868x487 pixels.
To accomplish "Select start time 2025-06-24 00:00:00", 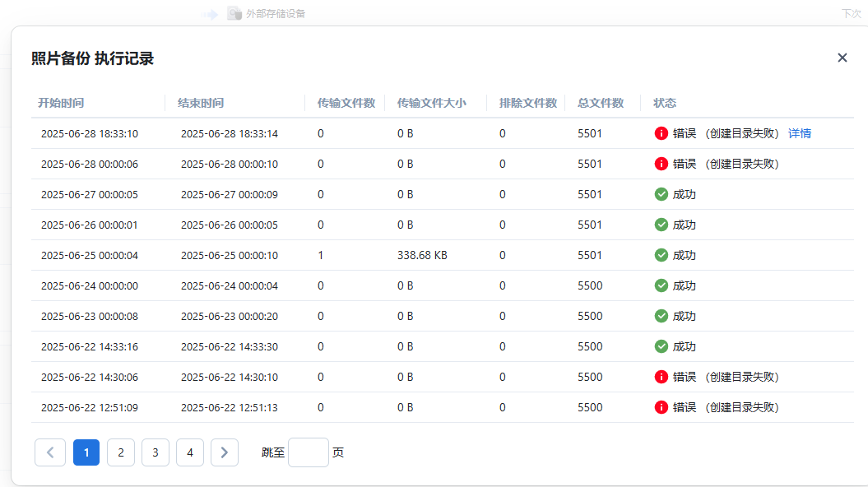I will pyautogui.click(x=90, y=285).
